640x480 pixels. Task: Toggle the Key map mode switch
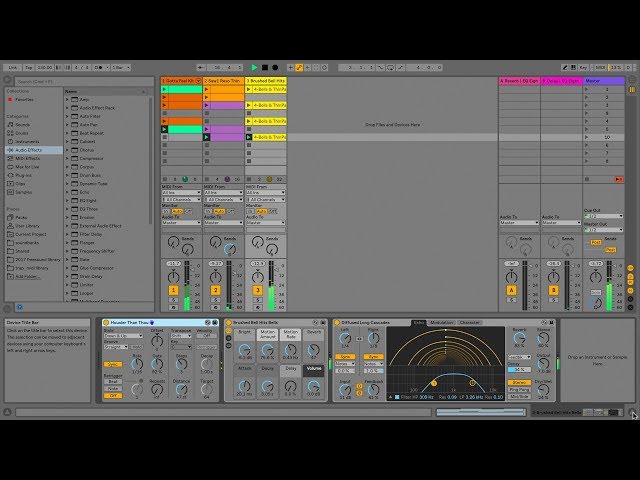tap(583, 67)
